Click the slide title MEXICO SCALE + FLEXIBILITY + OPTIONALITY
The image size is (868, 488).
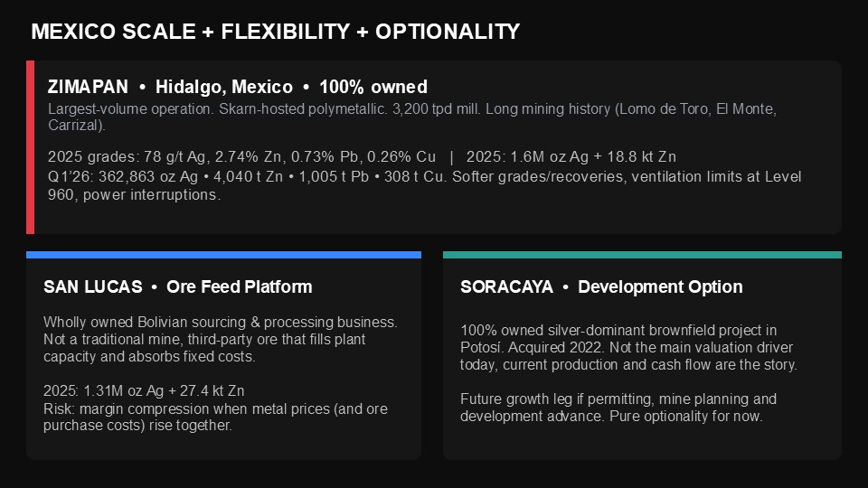275,32
